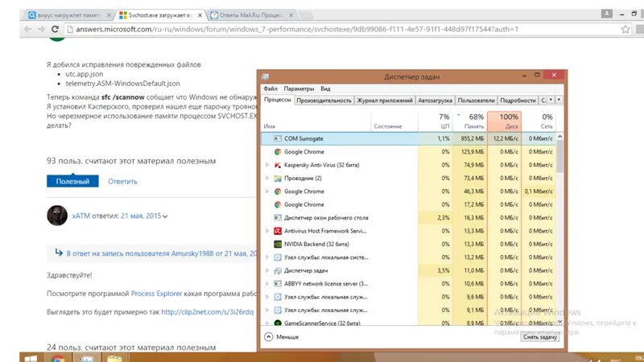
Task: Sort by the Сеть column header
Action: pos(539,121)
